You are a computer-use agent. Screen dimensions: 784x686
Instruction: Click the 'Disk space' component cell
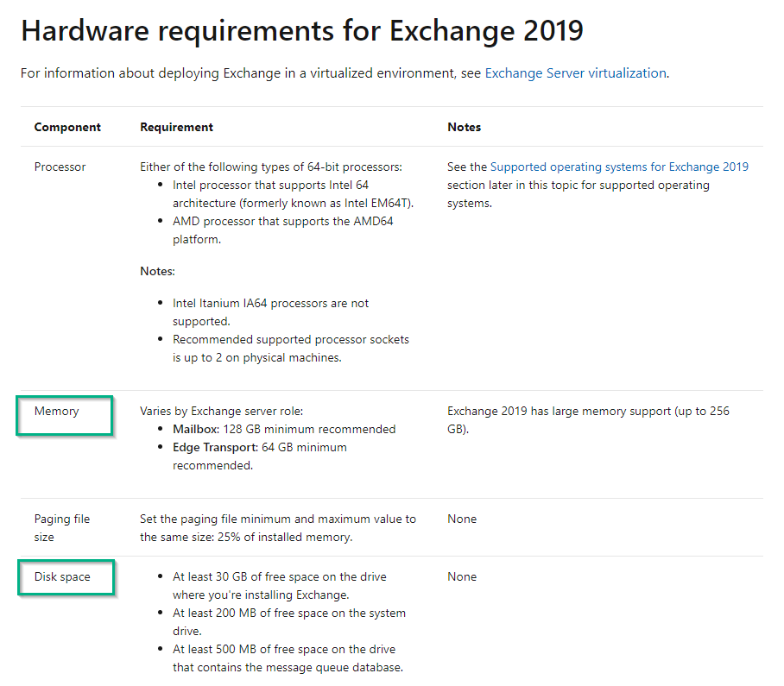coord(62,576)
